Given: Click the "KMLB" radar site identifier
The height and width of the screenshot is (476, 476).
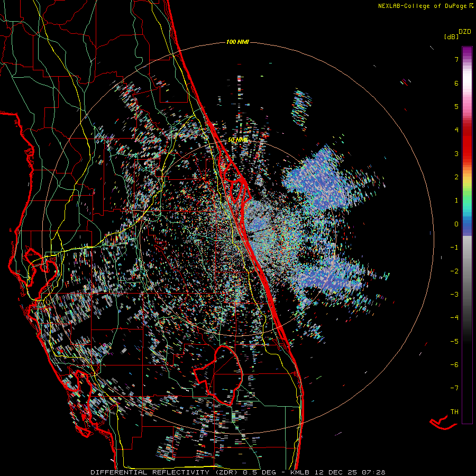Looking at the screenshot, I should pos(300,472).
